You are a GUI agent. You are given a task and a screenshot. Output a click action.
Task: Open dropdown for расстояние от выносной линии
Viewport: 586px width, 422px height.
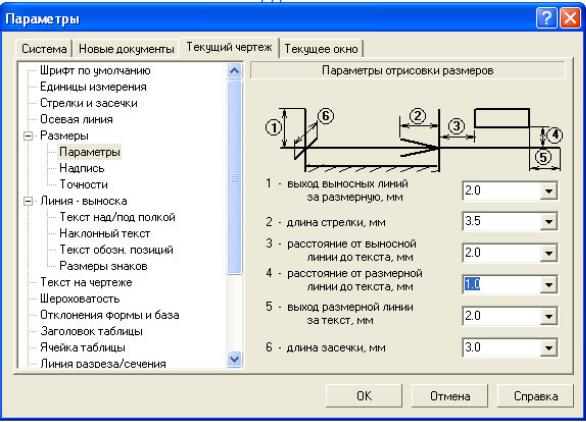(548, 253)
